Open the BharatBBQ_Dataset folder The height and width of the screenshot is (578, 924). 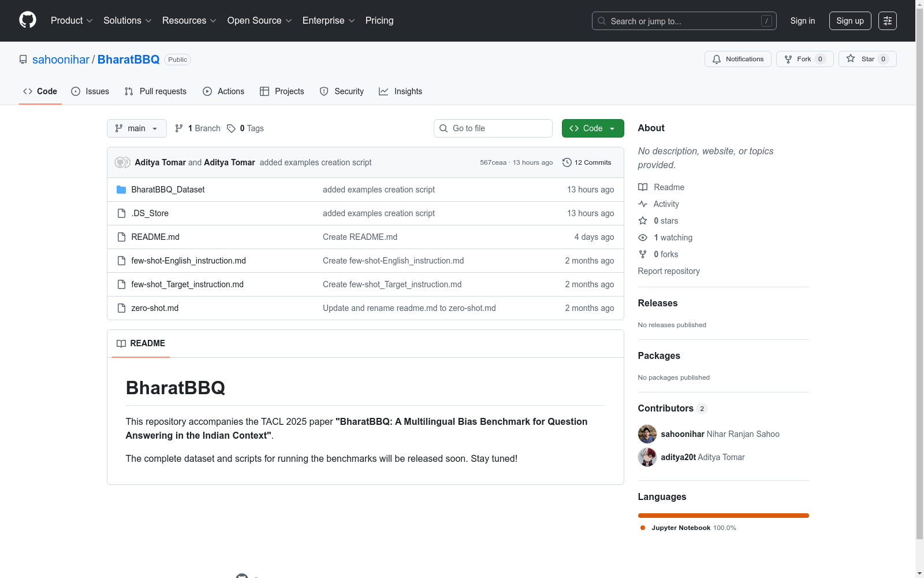(x=168, y=190)
